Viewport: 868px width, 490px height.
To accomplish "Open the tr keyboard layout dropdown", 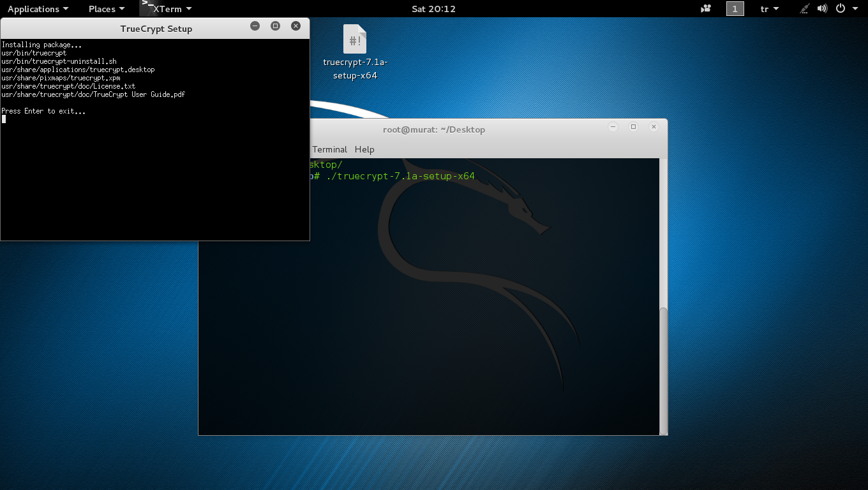I will tap(769, 9).
